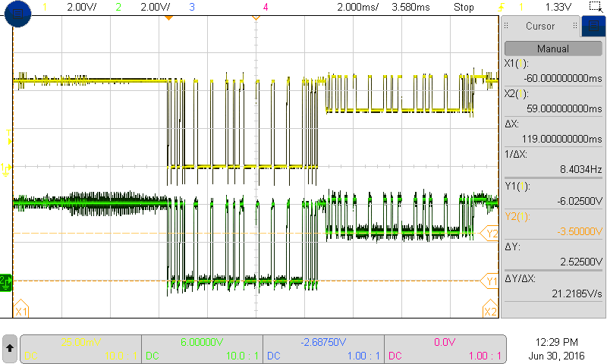Open the Manual cursor mode selector
This screenshot has width=607, height=364.
click(552, 49)
